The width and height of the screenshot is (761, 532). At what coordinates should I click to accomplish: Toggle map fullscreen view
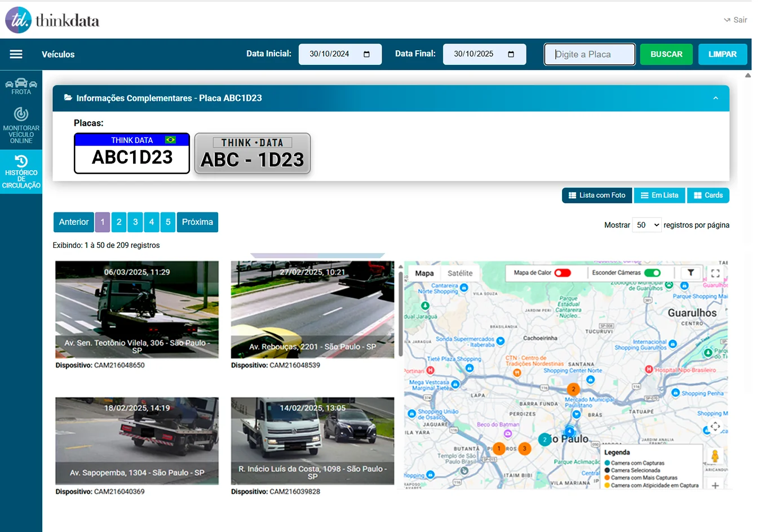(x=715, y=273)
